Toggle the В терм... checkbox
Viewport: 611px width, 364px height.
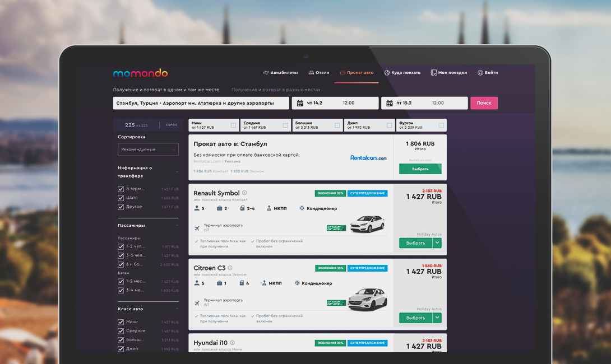[x=121, y=189]
